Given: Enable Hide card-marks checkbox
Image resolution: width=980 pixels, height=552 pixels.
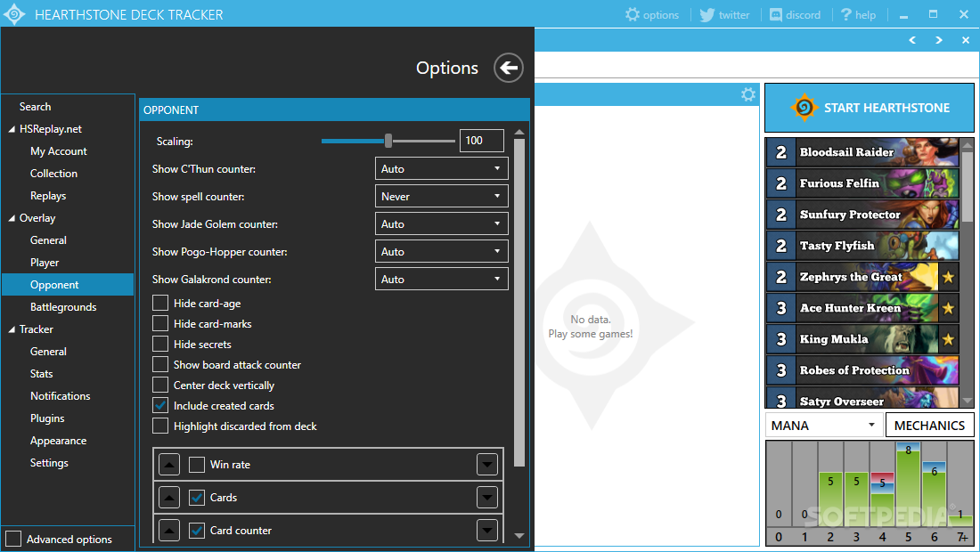Looking at the screenshot, I should [x=160, y=323].
